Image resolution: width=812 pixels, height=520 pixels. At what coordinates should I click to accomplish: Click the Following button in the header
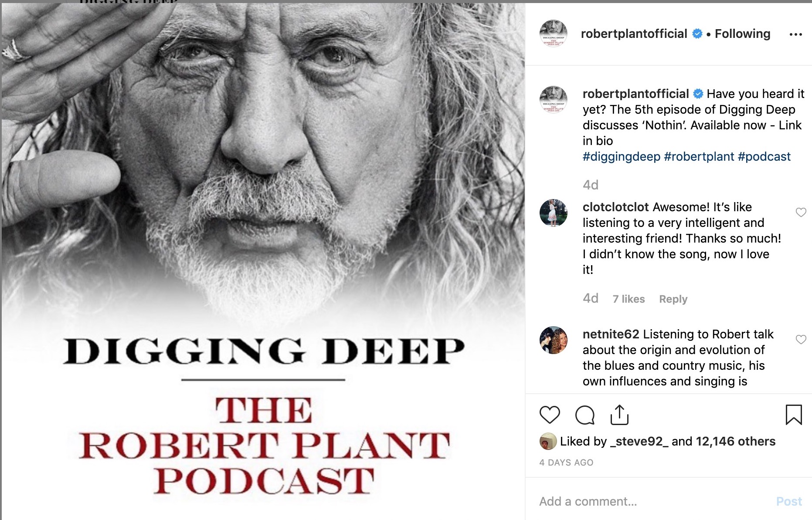[743, 34]
